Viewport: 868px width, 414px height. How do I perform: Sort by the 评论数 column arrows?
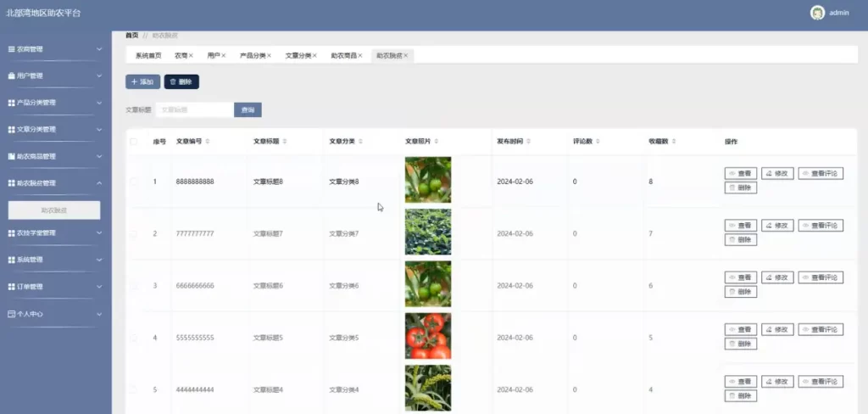(x=598, y=142)
